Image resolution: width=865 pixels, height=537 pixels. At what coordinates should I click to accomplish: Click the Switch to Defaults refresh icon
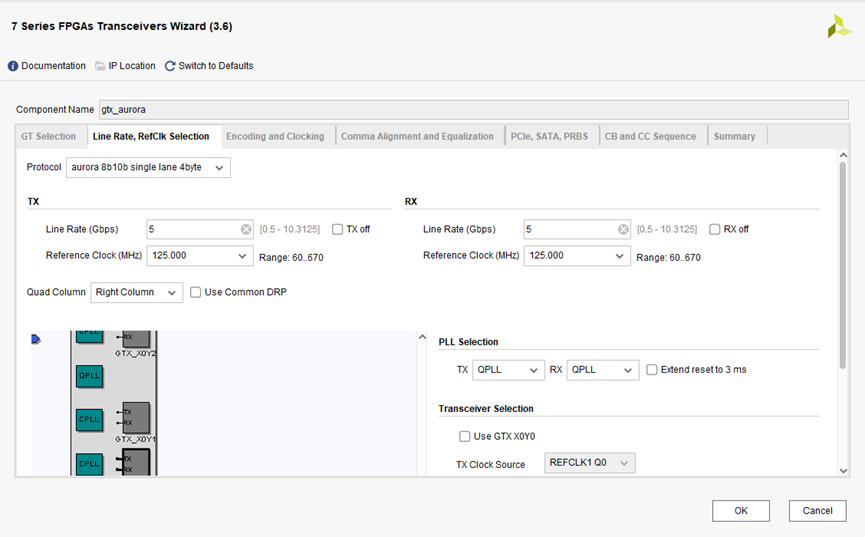click(x=170, y=66)
